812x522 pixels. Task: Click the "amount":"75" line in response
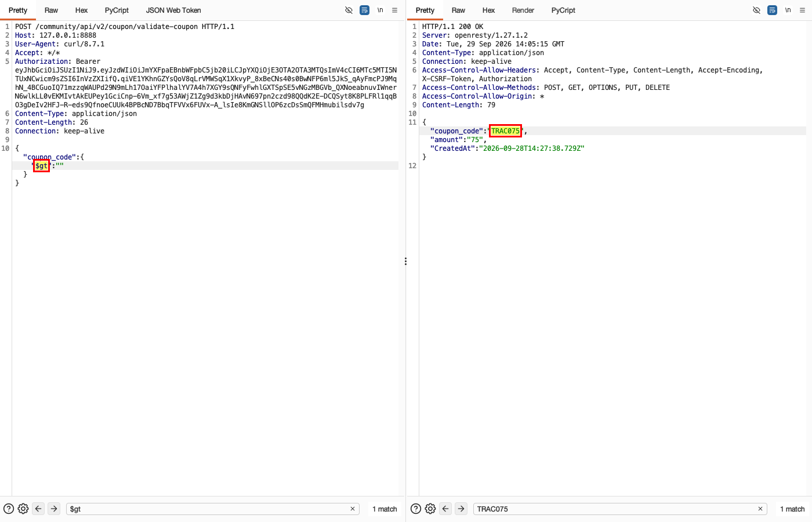tap(458, 140)
